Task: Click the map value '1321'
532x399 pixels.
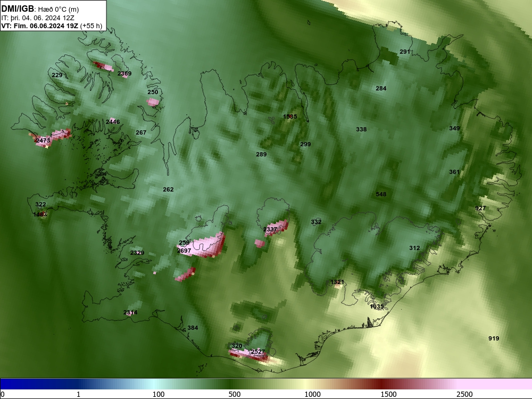Action: point(337,282)
